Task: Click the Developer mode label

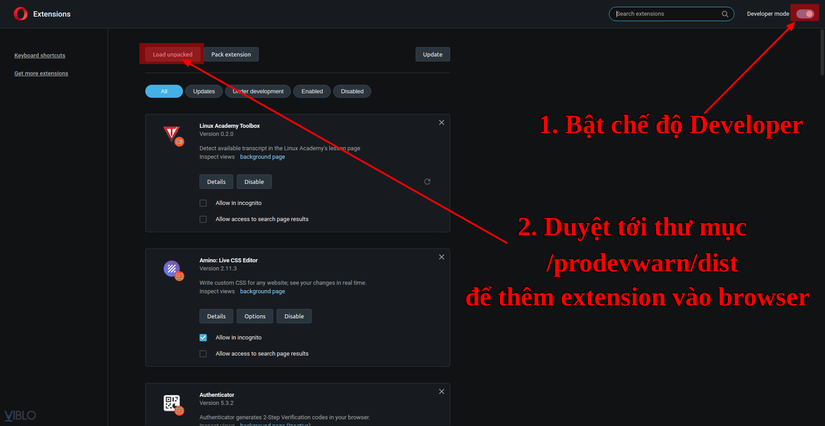Action: 768,14
